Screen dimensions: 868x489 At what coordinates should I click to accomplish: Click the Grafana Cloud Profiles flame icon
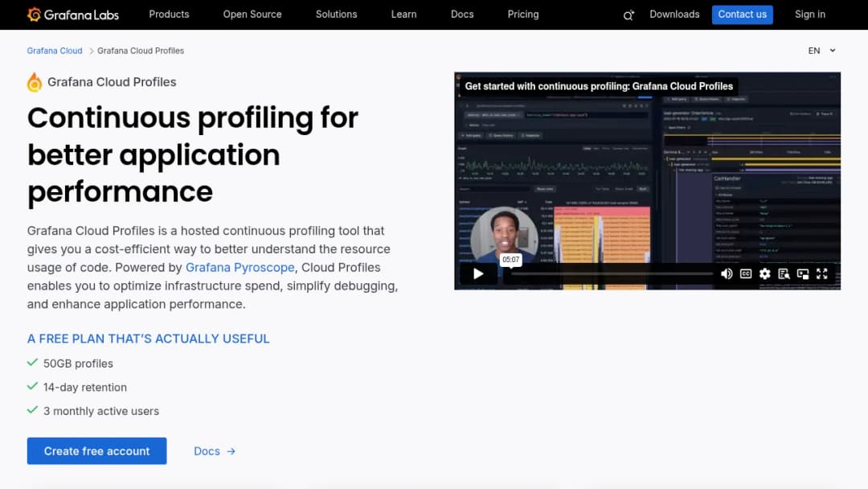pyautogui.click(x=35, y=82)
